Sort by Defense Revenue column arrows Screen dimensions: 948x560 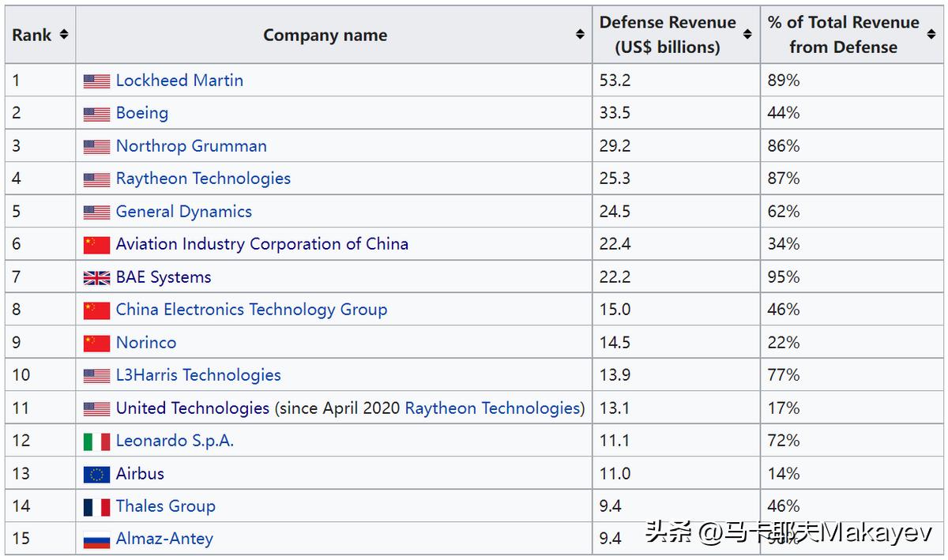click(748, 35)
